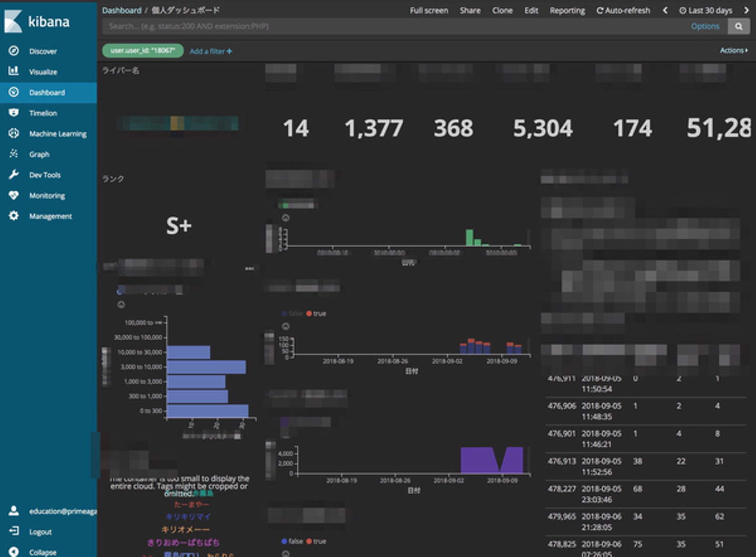The image size is (756, 557).
Task: Click the Options link in the search bar
Action: pyautogui.click(x=705, y=26)
